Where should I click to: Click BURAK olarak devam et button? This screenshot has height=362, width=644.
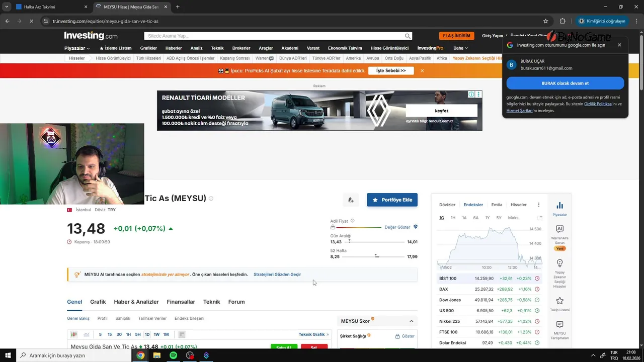pyautogui.click(x=565, y=83)
